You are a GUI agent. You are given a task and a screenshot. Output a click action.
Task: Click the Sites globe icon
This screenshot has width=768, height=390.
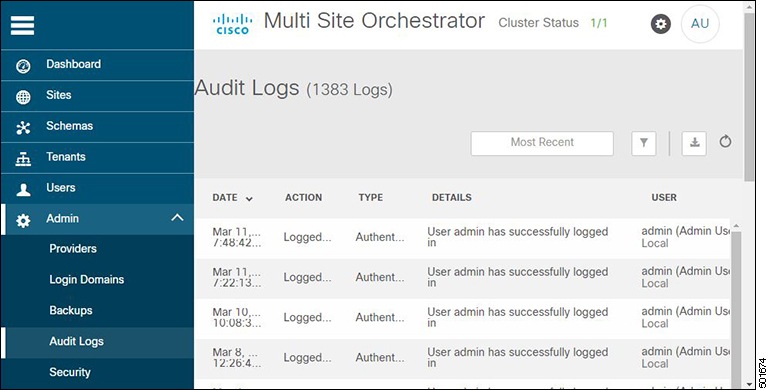tap(23, 97)
